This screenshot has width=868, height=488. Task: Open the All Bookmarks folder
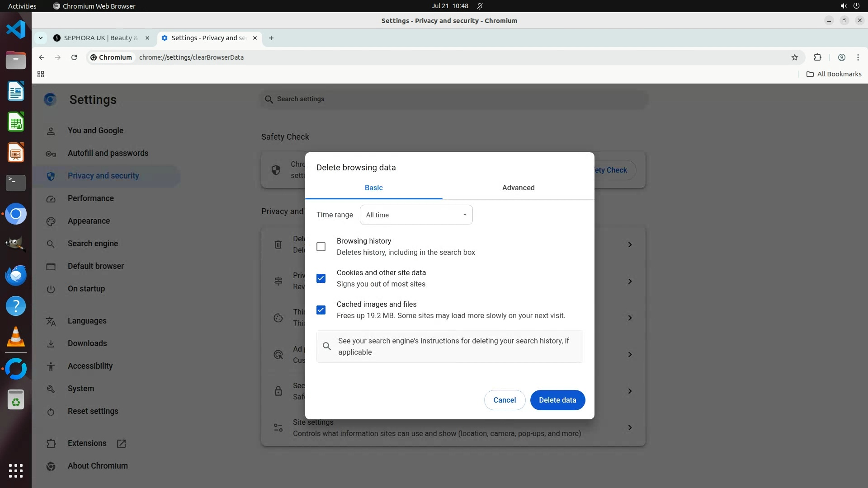coord(834,74)
